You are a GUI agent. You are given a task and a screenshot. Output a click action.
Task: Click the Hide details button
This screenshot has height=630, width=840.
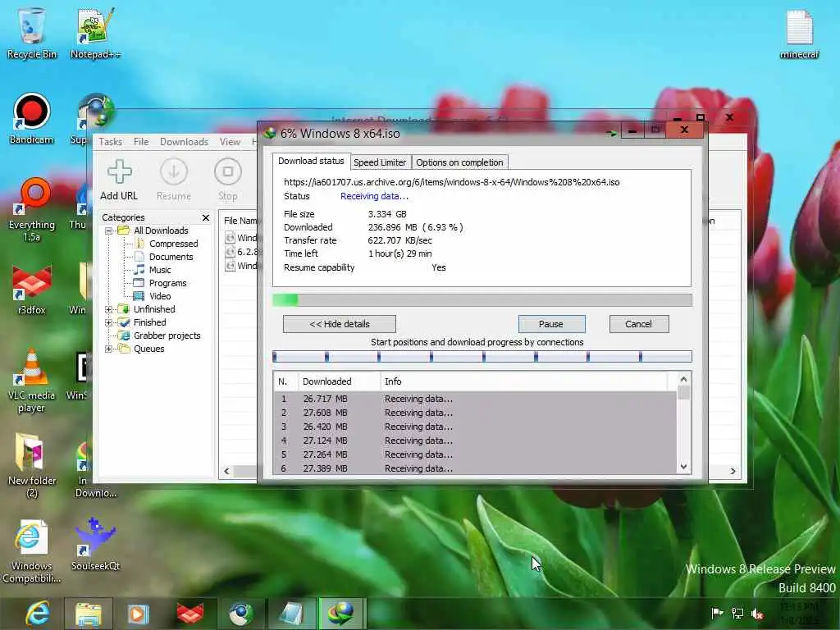340,324
